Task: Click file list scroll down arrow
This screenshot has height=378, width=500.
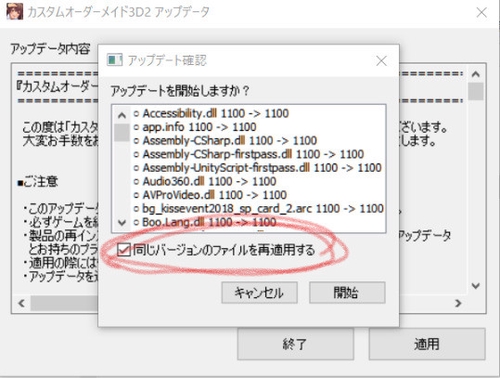Action: pos(122,223)
